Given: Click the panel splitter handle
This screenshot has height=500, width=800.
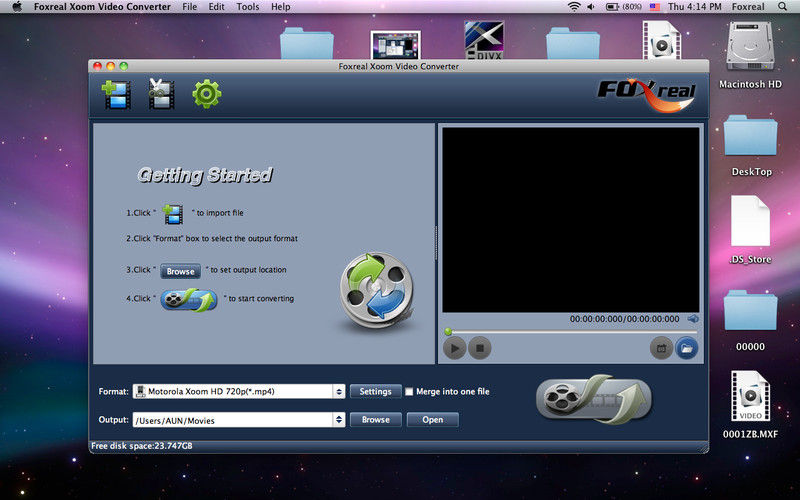Looking at the screenshot, I should coord(436,243).
